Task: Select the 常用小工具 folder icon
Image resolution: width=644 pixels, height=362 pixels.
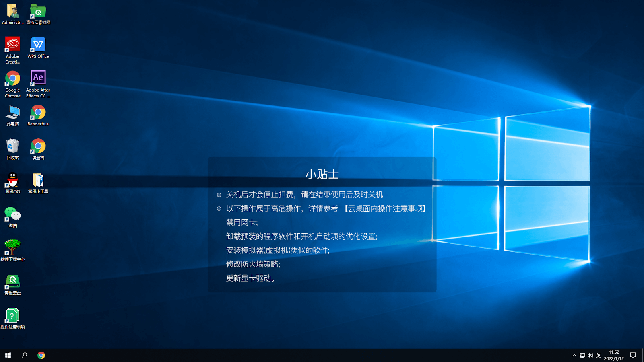Action: (38, 183)
